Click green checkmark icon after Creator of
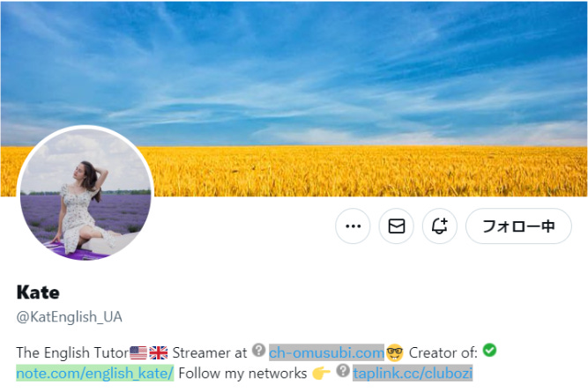This screenshot has height=392, width=588. (x=490, y=350)
